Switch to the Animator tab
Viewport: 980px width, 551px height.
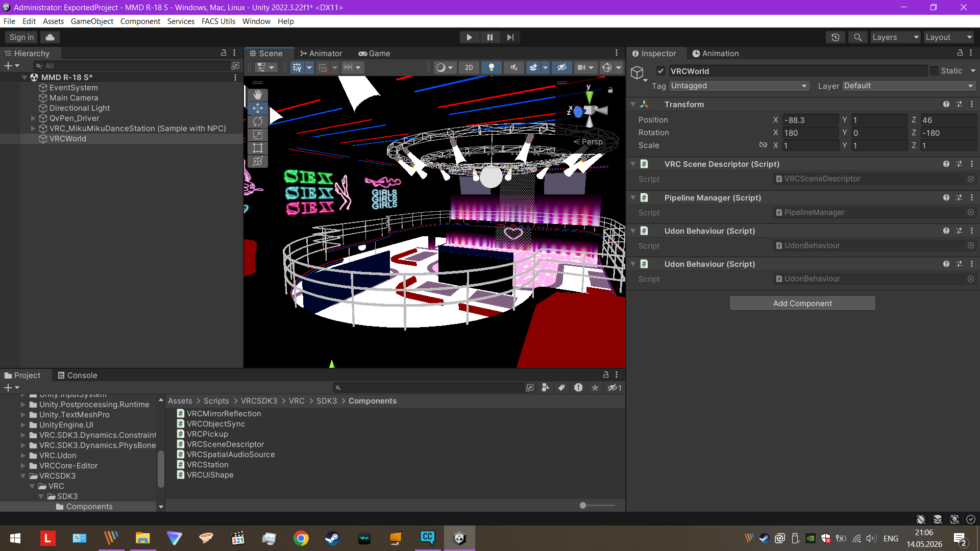(x=321, y=54)
